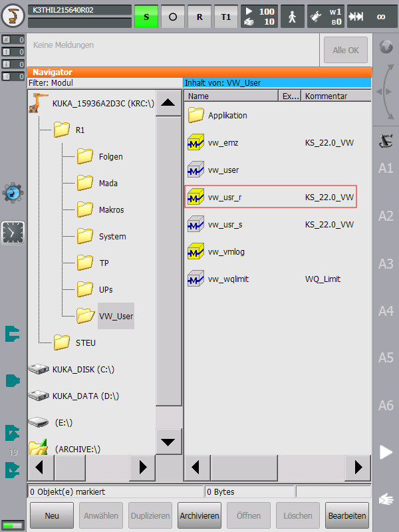Image resolution: width=399 pixels, height=532 pixels.
Task: Select axis A2 jog label
Action: [386, 215]
